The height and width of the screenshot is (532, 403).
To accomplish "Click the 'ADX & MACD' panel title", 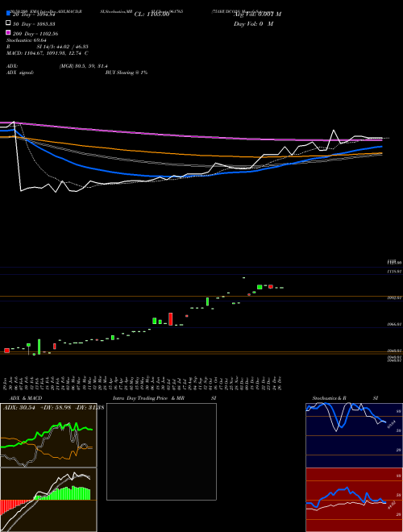I will (x=26, y=398).
